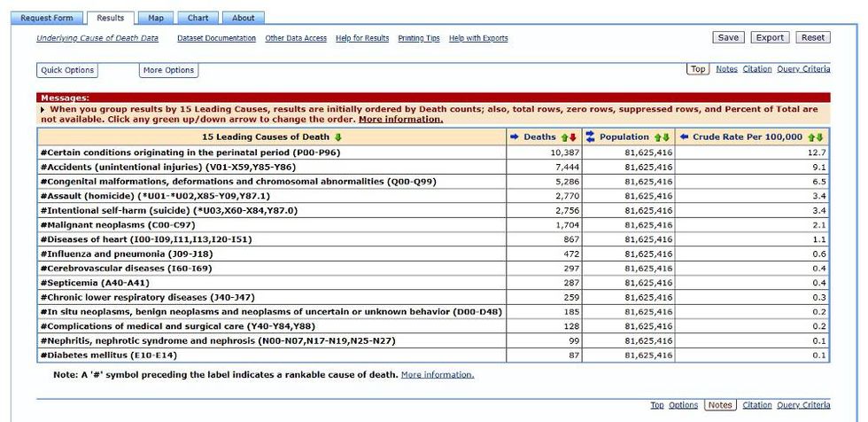The image size is (868, 422).
Task: Open the Map tab
Action: (156, 18)
